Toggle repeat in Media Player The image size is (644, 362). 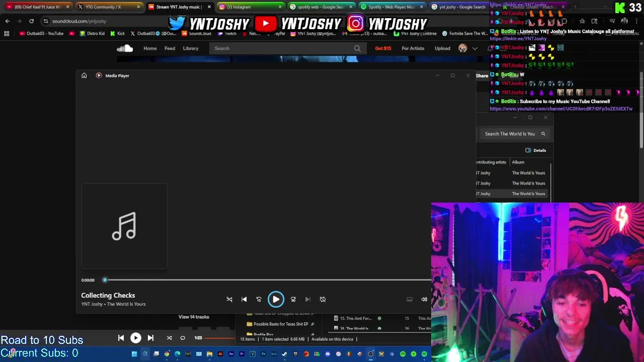323,299
